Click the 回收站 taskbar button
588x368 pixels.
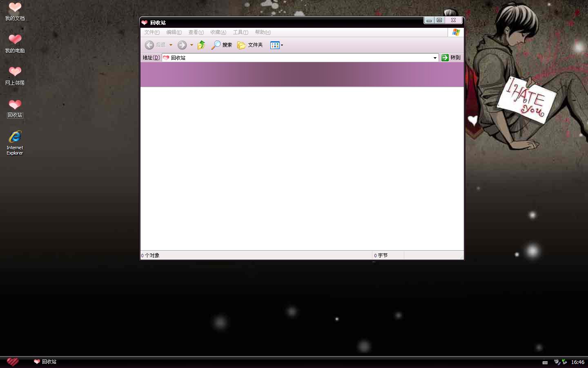click(x=45, y=362)
